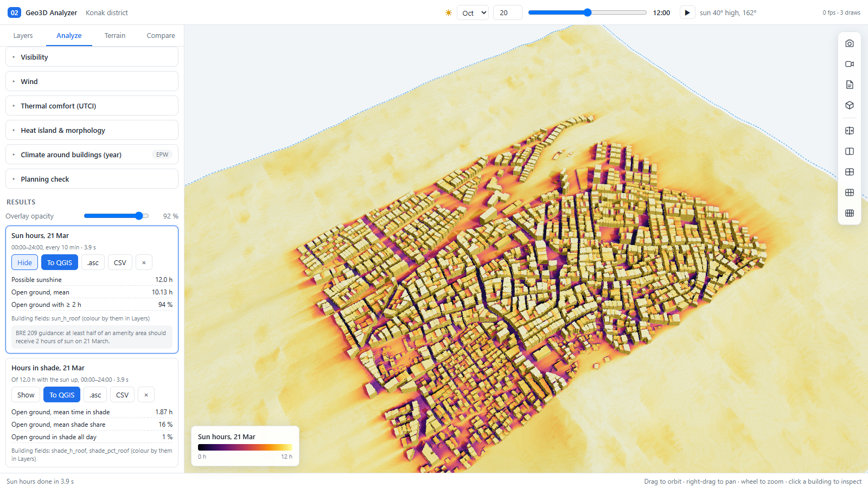
Task: Close the Sun hours result card
Action: click(x=144, y=262)
